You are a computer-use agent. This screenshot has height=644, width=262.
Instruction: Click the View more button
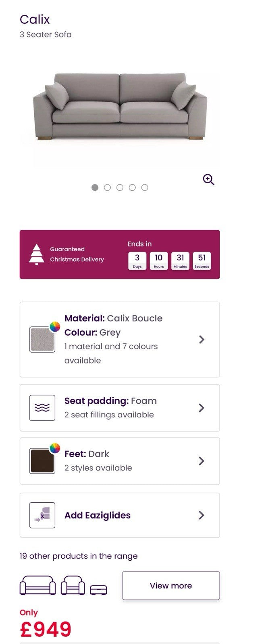171,586
